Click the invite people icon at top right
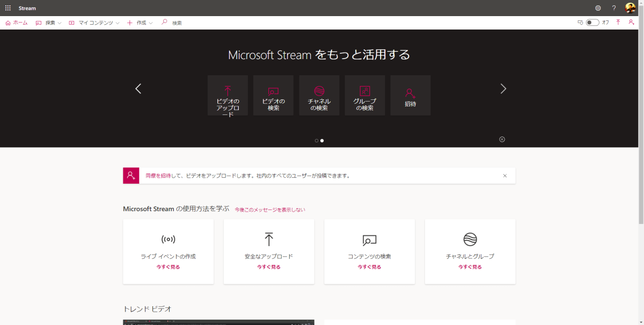The height and width of the screenshot is (325, 644). coord(631,22)
